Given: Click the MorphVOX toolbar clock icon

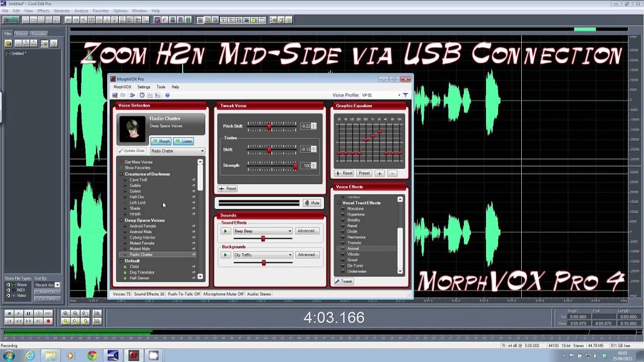Looking at the screenshot, I should [x=142, y=95].
